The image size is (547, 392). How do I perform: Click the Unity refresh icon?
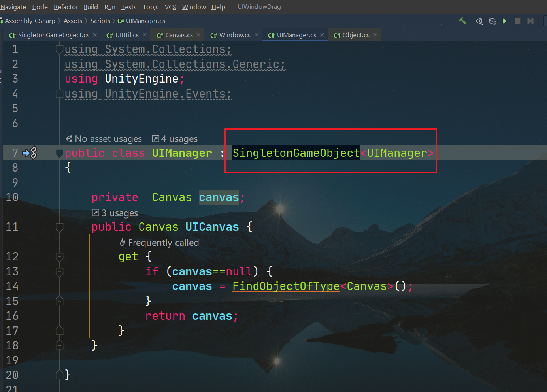coord(492,21)
